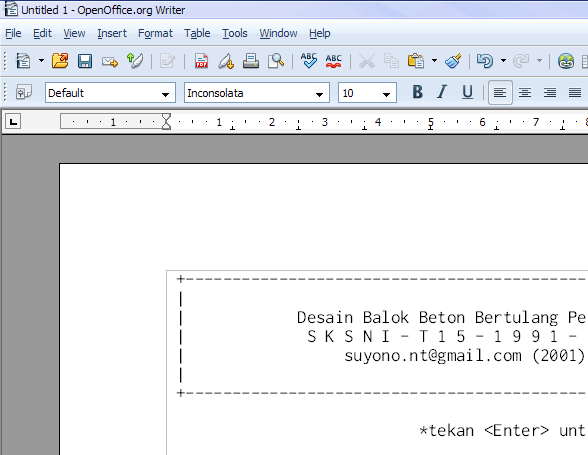The image size is (588, 455).
Task: Click the left indent marker on ruler
Action: click(166, 122)
